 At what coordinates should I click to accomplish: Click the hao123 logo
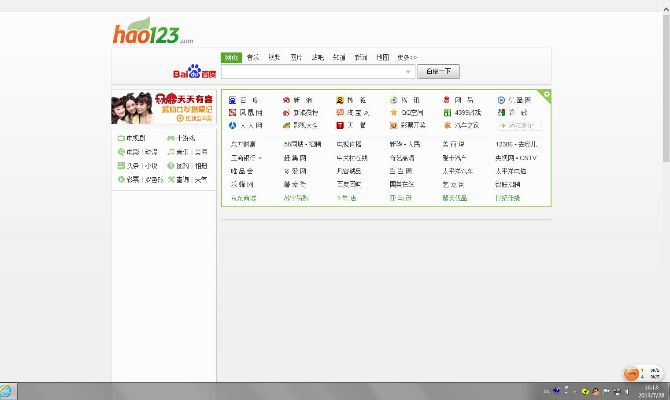click(x=146, y=33)
